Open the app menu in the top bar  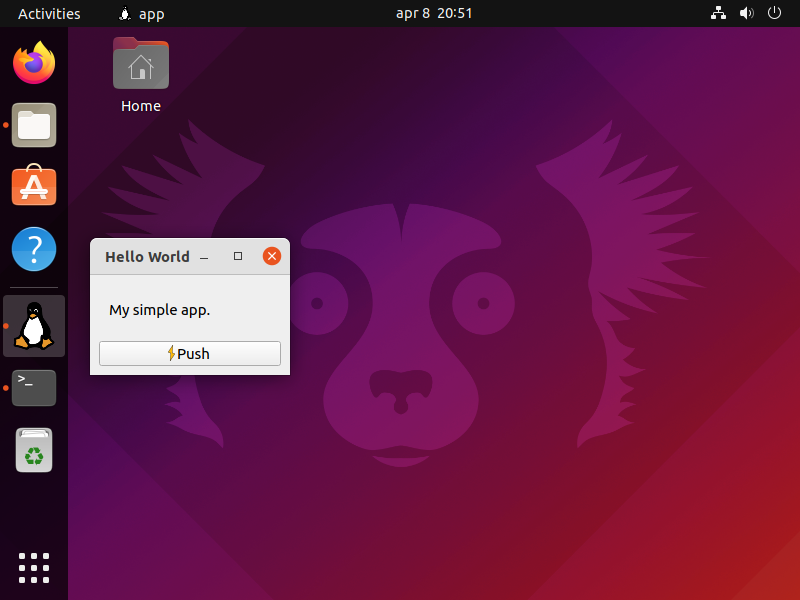pyautogui.click(x=141, y=13)
